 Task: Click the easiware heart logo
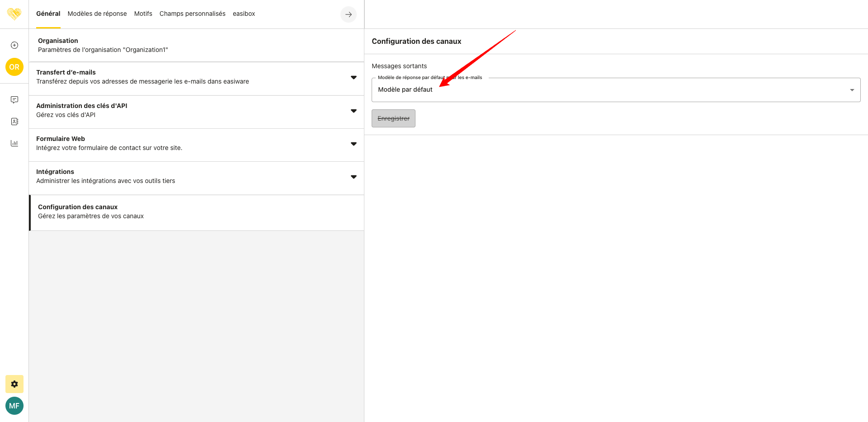coord(14,14)
